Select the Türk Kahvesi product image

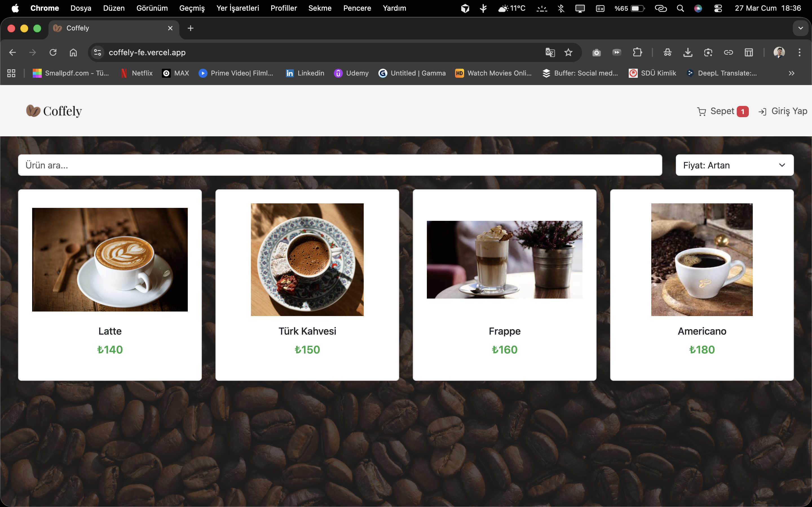(307, 259)
